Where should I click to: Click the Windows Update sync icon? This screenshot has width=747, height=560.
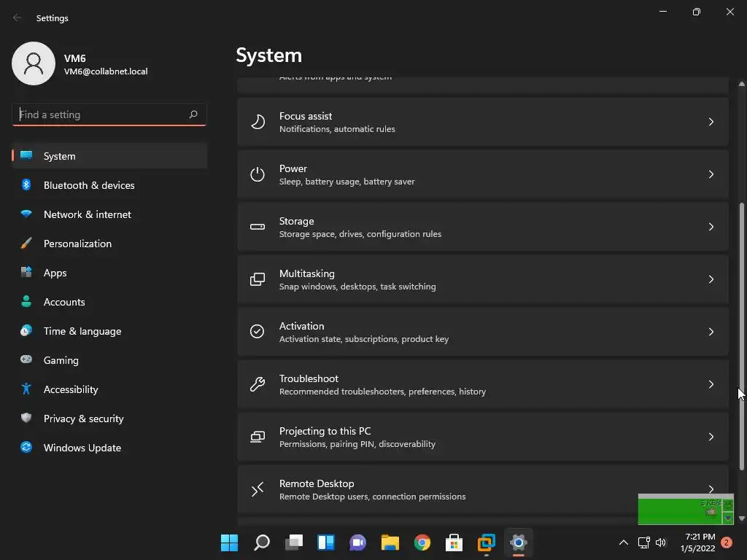(x=26, y=447)
